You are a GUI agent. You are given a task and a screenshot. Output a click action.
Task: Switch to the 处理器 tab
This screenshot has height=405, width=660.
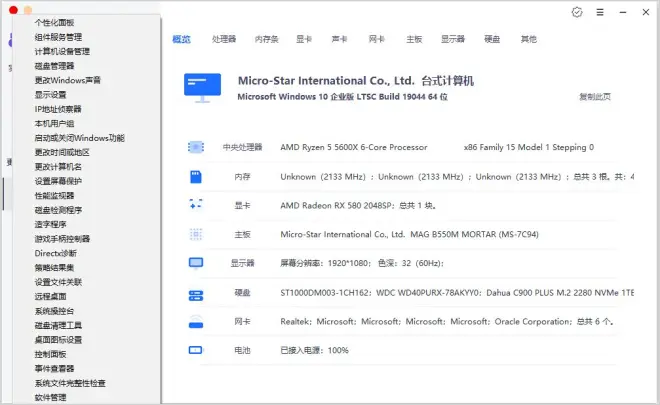click(x=224, y=40)
